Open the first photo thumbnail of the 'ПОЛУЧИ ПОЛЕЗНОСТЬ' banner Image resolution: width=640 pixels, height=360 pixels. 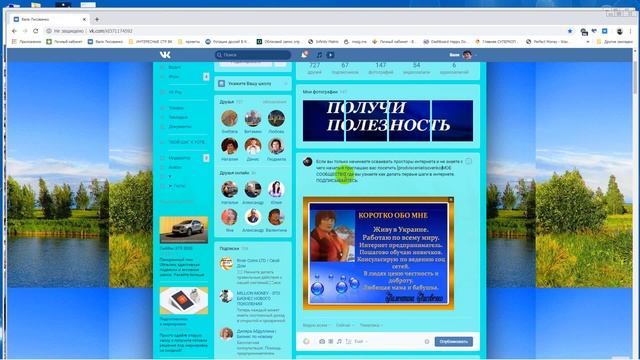[324, 121]
